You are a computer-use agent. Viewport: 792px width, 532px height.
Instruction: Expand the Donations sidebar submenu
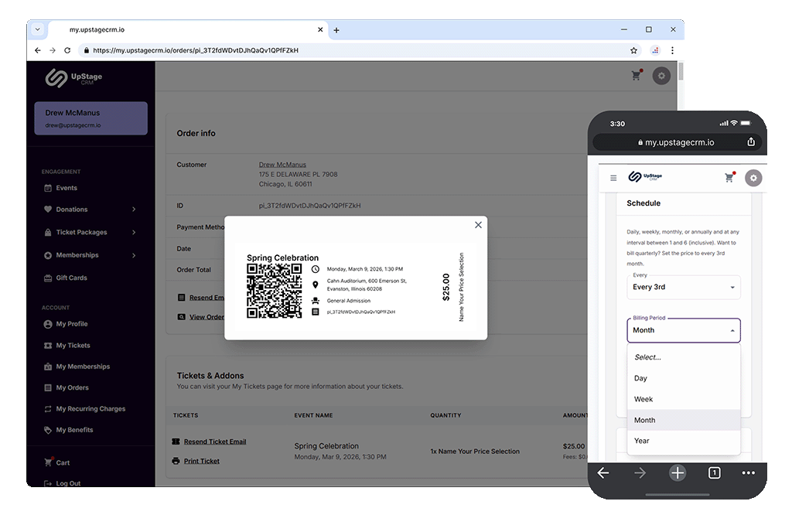133,210
